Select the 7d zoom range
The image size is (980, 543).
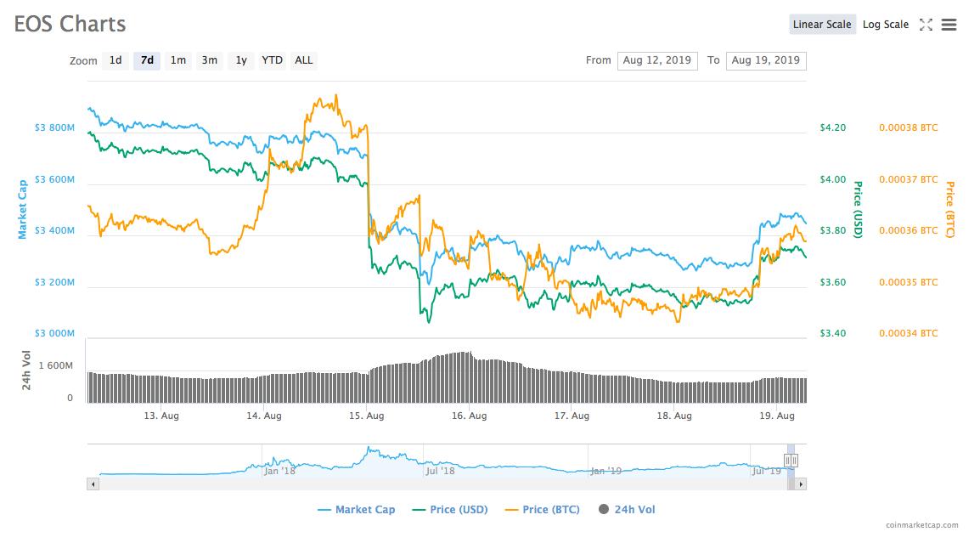coord(147,60)
